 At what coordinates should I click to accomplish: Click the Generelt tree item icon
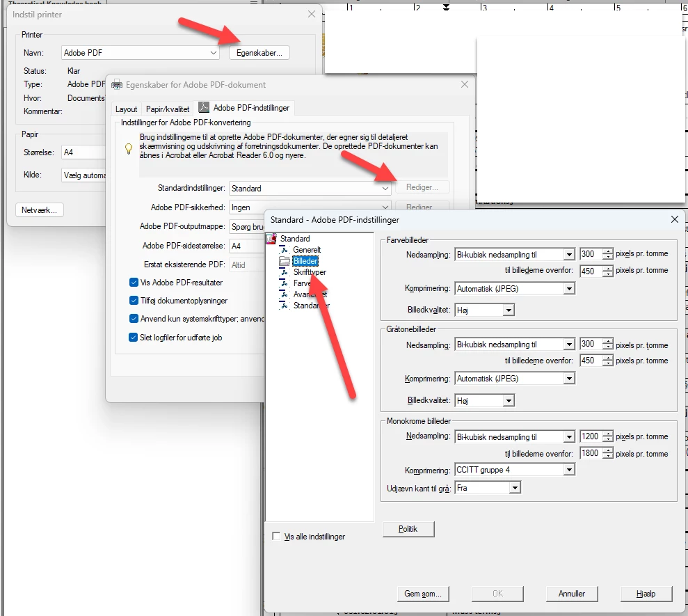click(x=284, y=250)
